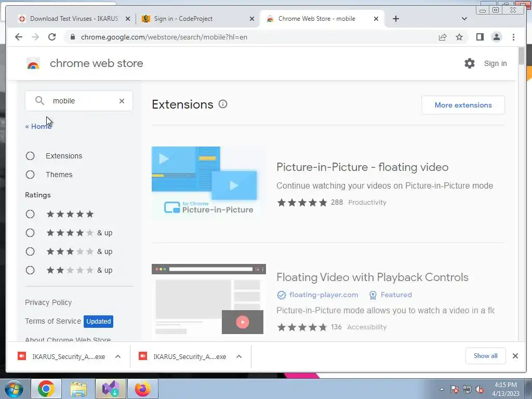532x399 pixels.
Task: Open Chrome from the taskbar
Action: pos(46,389)
